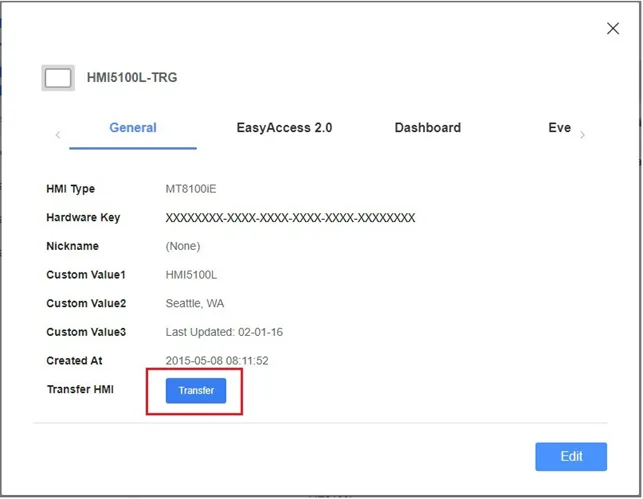
Task: Click the masked Hardware Key value
Action: tap(290, 218)
